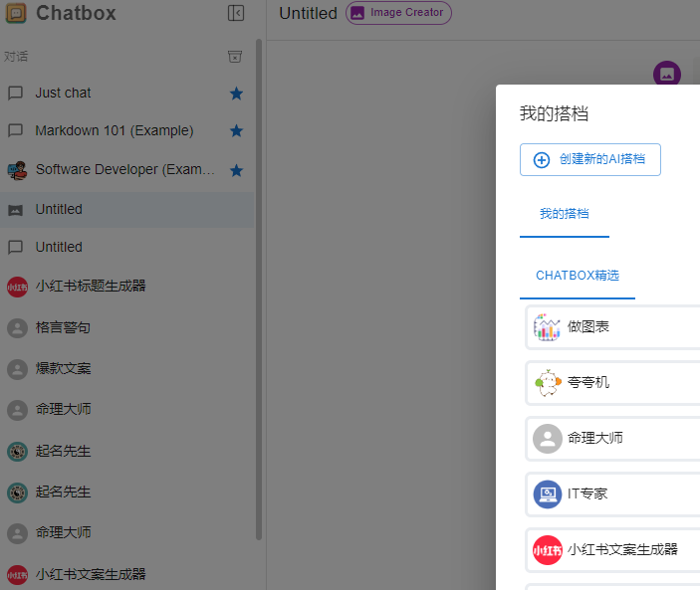Viewport: 700px width, 590px height.
Task: Open the 爆款文案 conversation
Action: (126, 369)
